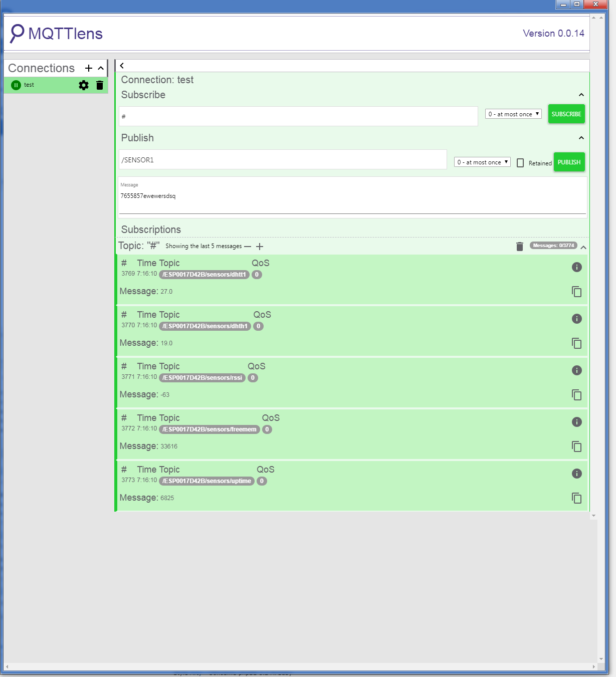Collapse the Connections list chevron
The image size is (616, 677).
(101, 68)
